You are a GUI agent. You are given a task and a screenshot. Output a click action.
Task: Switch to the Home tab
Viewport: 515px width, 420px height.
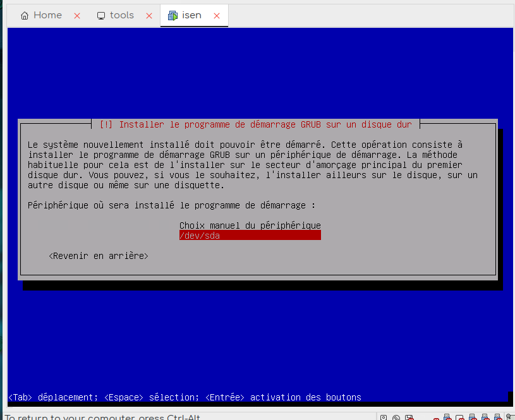(47, 16)
